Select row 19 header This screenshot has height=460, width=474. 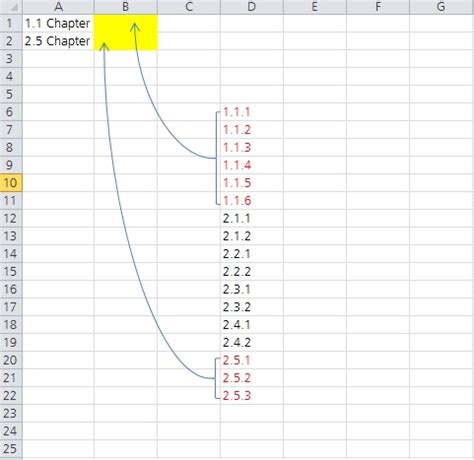[11, 342]
